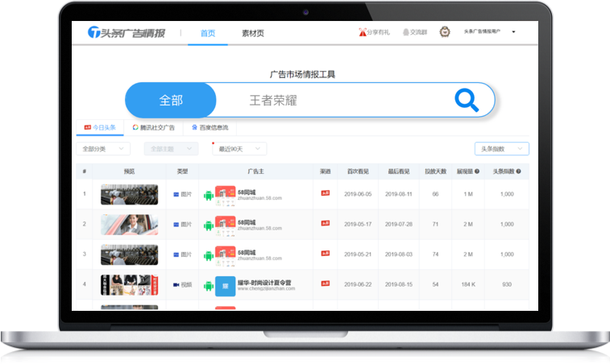Click 58同城 app icon in row 1

click(x=226, y=195)
